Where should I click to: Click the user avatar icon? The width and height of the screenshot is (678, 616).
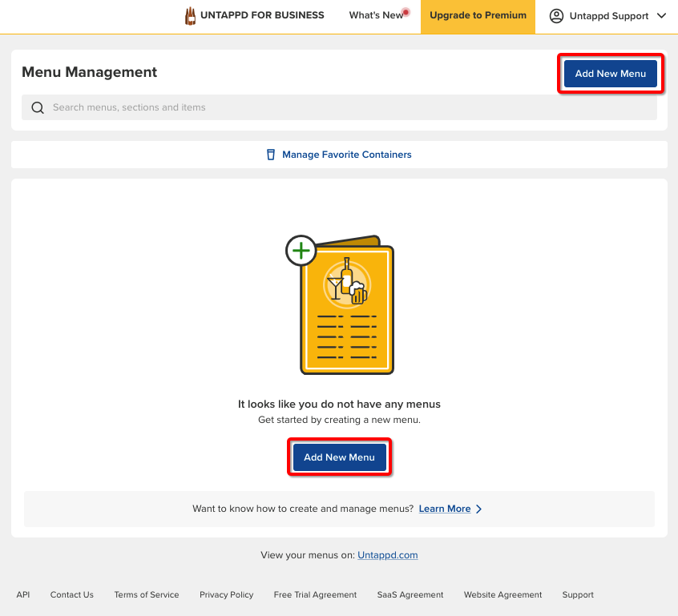coord(556,16)
